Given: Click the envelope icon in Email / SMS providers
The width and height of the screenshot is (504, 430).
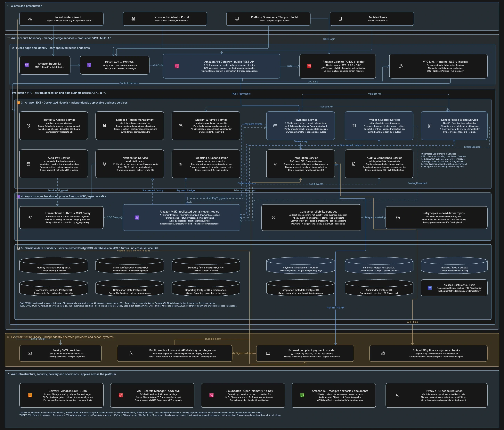Looking at the screenshot, I should (30, 353).
